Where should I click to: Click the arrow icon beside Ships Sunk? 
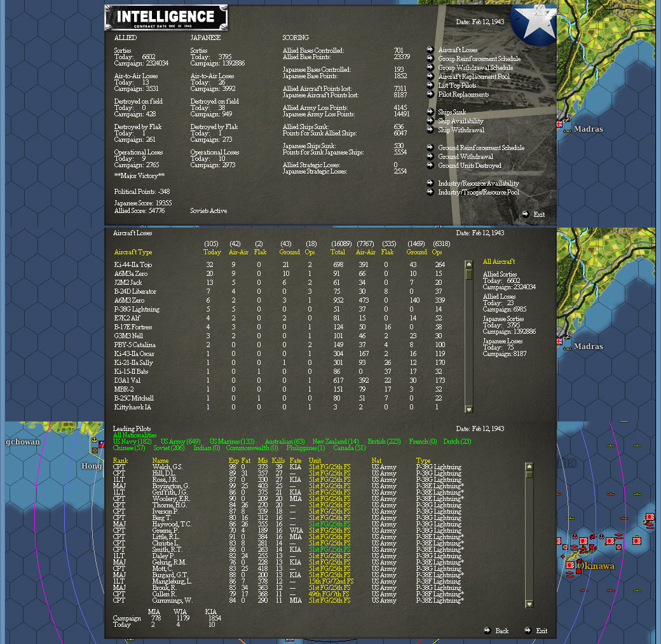[430, 112]
